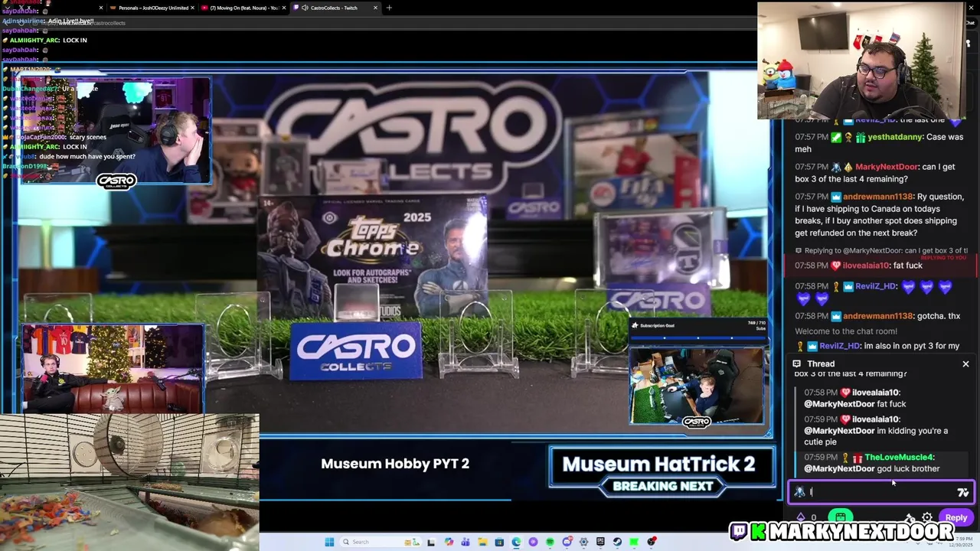980x551 pixels.
Task: Click MarkyNextDoor username on box 3 message
Action: (x=887, y=167)
